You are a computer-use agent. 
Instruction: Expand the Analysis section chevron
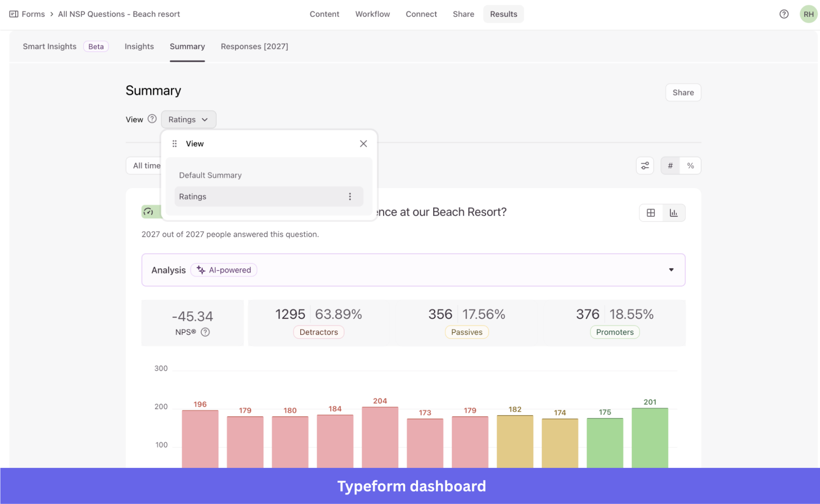672,270
